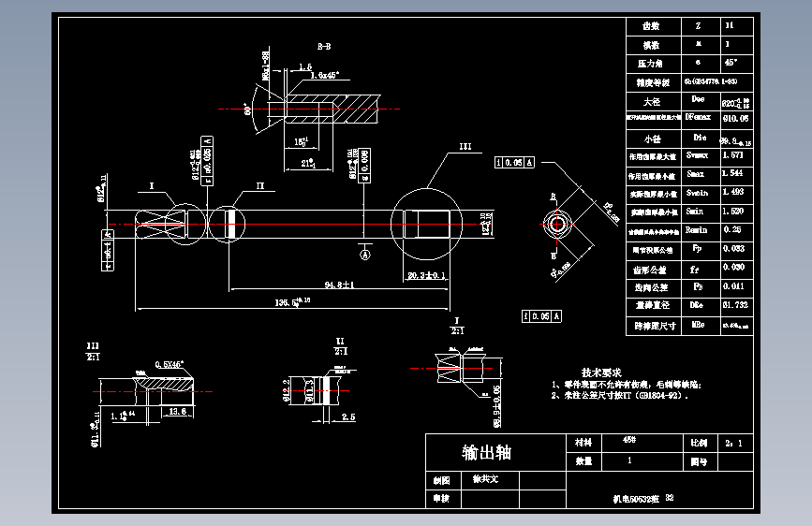Click the 45# material value
This screenshot has width=812, height=526.
pyautogui.click(x=629, y=440)
